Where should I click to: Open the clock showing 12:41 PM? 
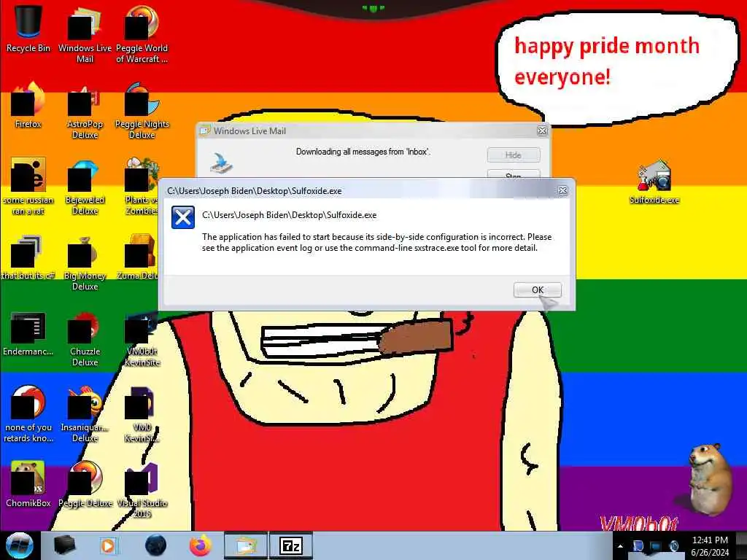(710, 546)
